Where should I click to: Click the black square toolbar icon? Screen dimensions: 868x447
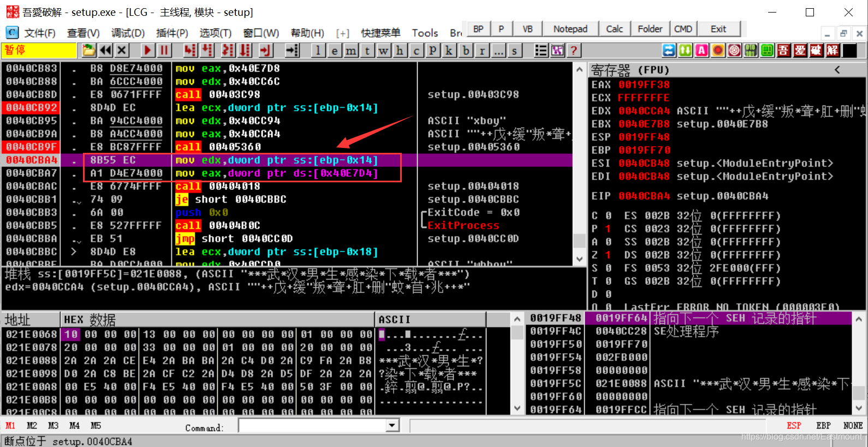pos(849,51)
